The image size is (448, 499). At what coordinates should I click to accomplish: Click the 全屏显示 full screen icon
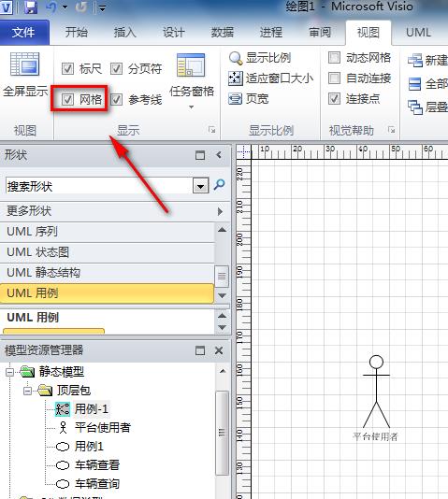pos(25,64)
